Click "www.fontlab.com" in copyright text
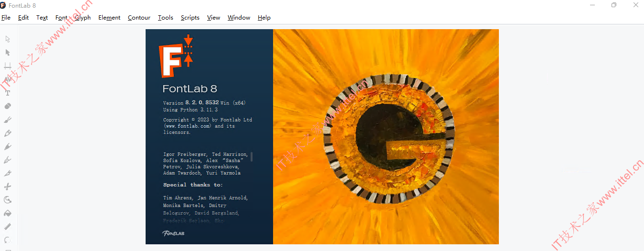Image resolution: width=644 pixels, height=251 pixels. 188,126
